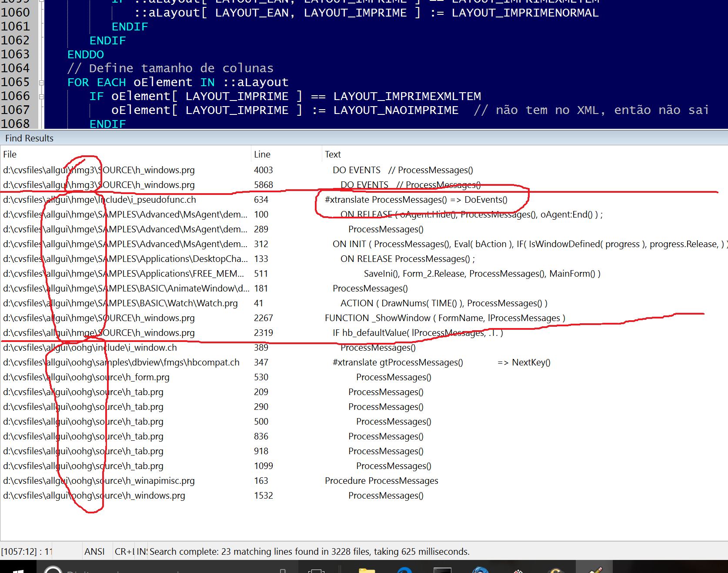Screen dimensions: 728x573
Task: Sort find results by Line column
Action: (x=262, y=154)
